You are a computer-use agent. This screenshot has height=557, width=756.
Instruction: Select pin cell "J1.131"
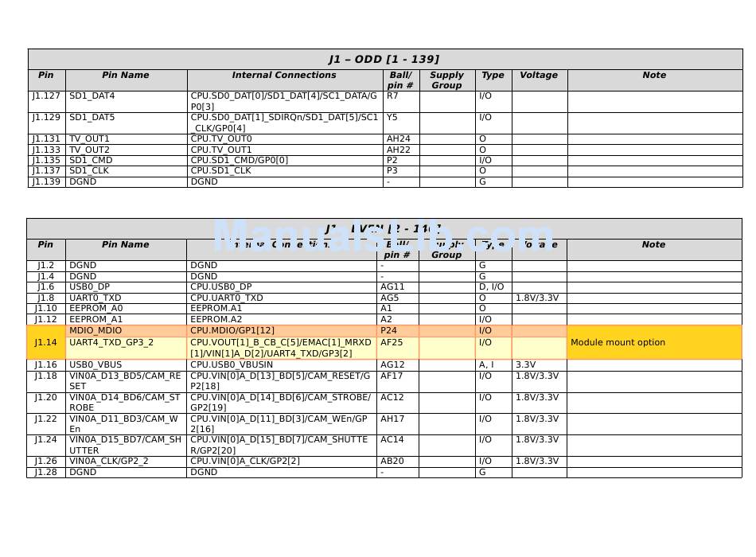[x=46, y=139]
